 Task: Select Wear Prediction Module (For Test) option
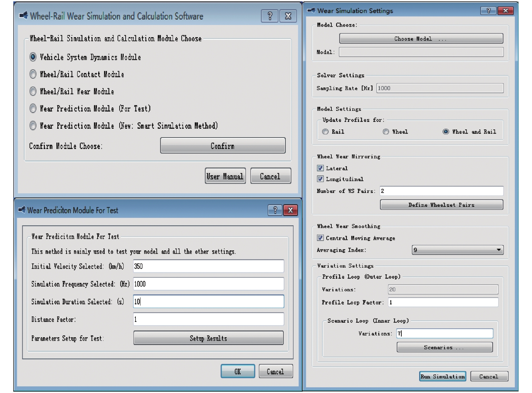pyautogui.click(x=33, y=108)
